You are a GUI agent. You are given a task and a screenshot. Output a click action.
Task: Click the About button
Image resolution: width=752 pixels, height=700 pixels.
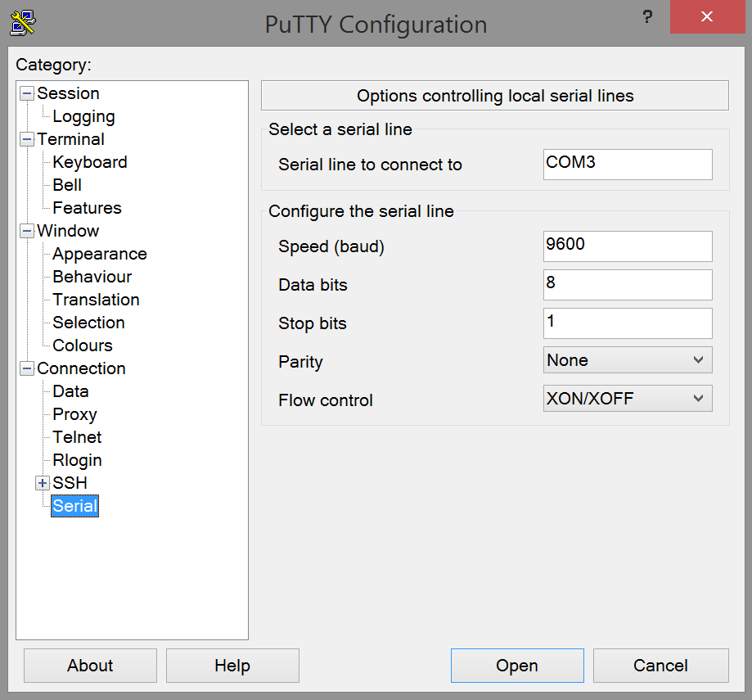point(89,665)
